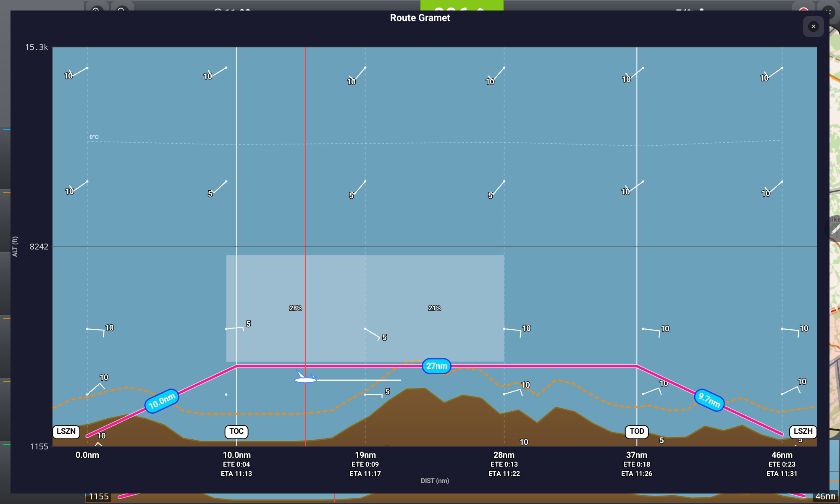Image resolution: width=840 pixels, height=504 pixels.
Task: Click the 37nm distance label
Action: click(637, 455)
